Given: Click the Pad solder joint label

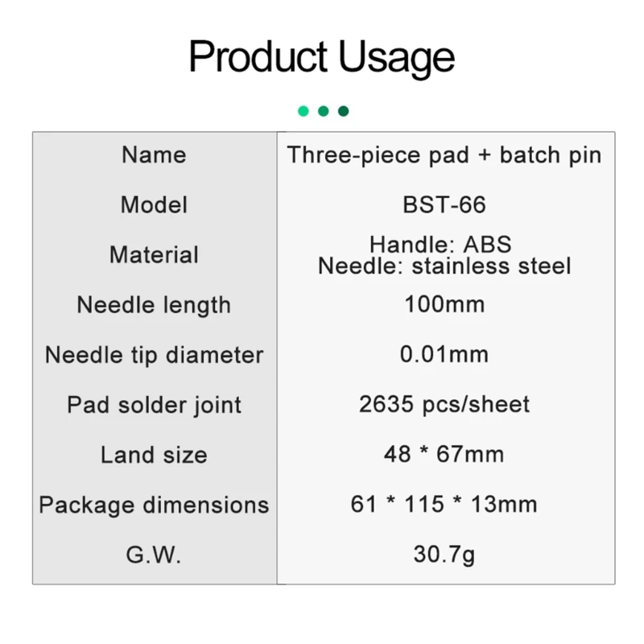Looking at the screenshot, I should coord(154,405).
